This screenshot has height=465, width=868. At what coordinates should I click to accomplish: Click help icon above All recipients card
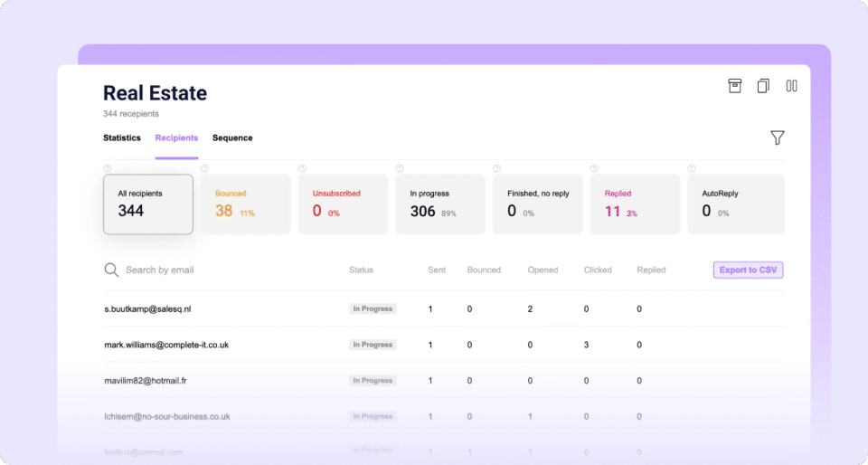click(108, 168)
